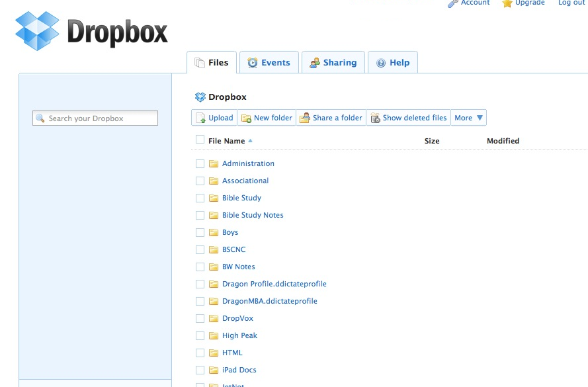Viewport: 588px width, 387px height.
Task: Click the Upload file icon
Action: pyautogui.click(x=200, y=118)
